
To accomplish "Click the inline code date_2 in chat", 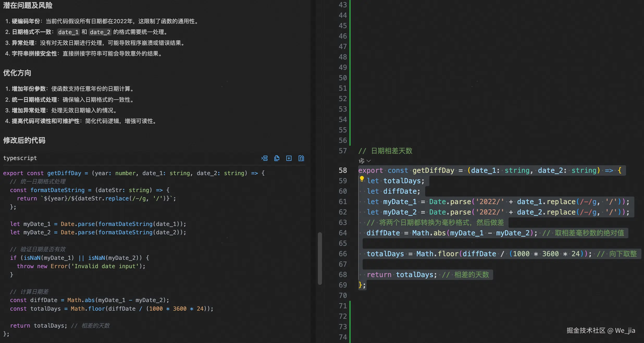I will [x=100, y=32].
